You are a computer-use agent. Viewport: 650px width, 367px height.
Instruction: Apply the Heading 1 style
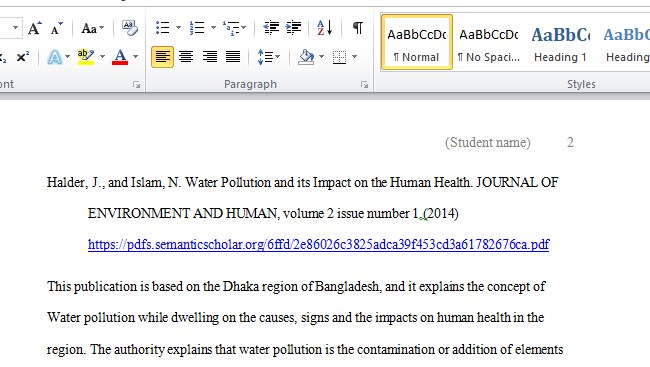point(560,42)
